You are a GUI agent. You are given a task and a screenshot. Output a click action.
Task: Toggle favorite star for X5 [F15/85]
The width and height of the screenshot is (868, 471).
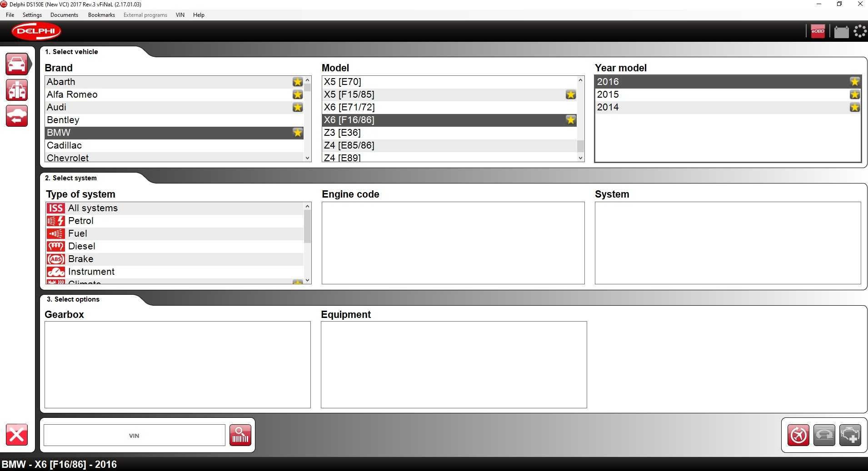[571, 94]
